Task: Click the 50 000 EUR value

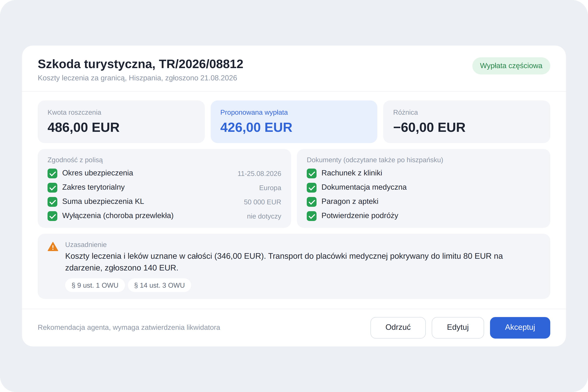Action: click(x=262, y=202)
